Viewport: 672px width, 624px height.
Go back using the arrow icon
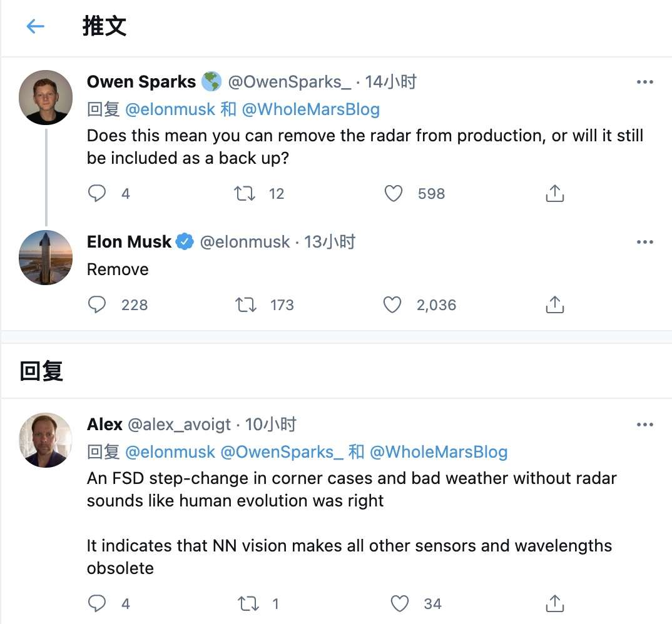(x=35, y=26)
